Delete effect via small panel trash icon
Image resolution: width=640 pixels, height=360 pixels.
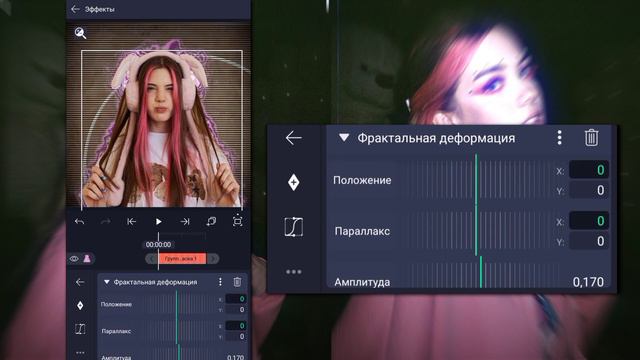click(x=237, y=282)
